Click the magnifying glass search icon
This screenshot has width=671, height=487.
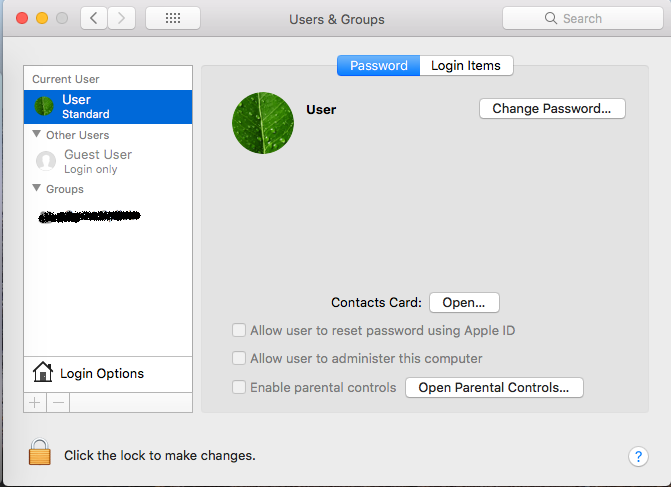(551, 18)
